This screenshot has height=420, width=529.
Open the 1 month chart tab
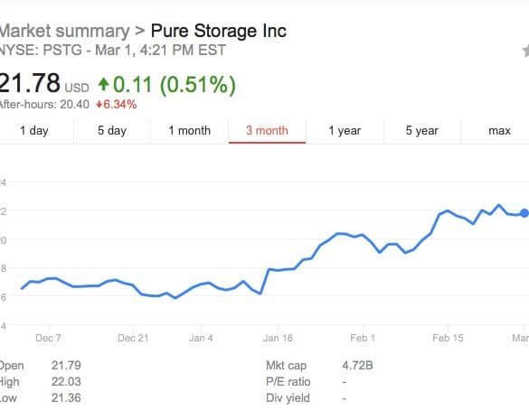coord(190,131)
